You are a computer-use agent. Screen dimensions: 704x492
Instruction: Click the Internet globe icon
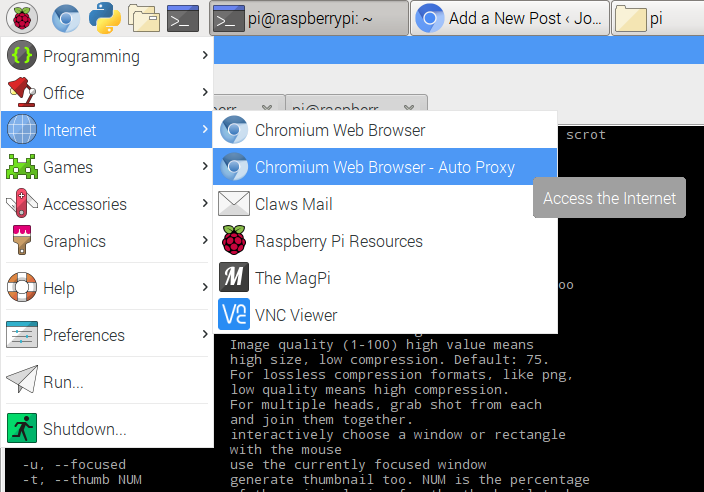point(22,129)
